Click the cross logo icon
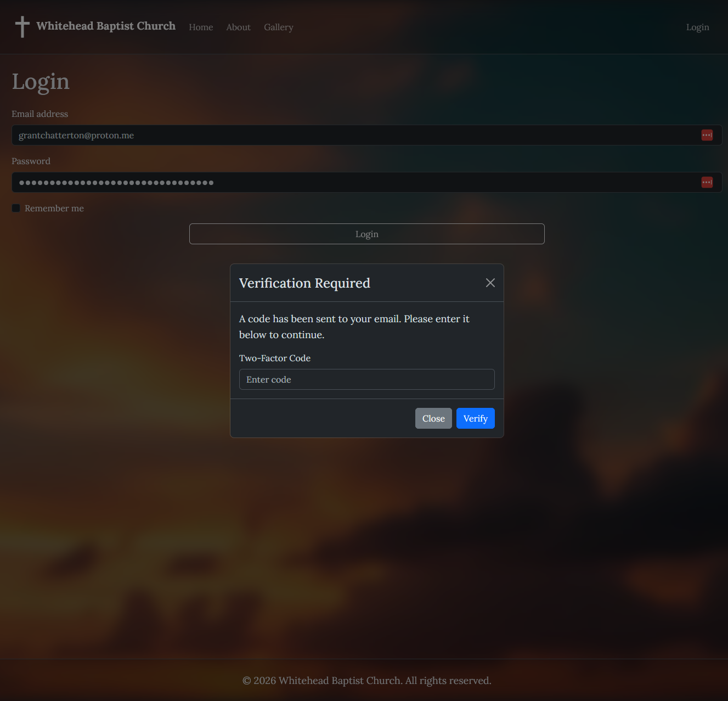728x701 pixels. [x=22, y=26]
